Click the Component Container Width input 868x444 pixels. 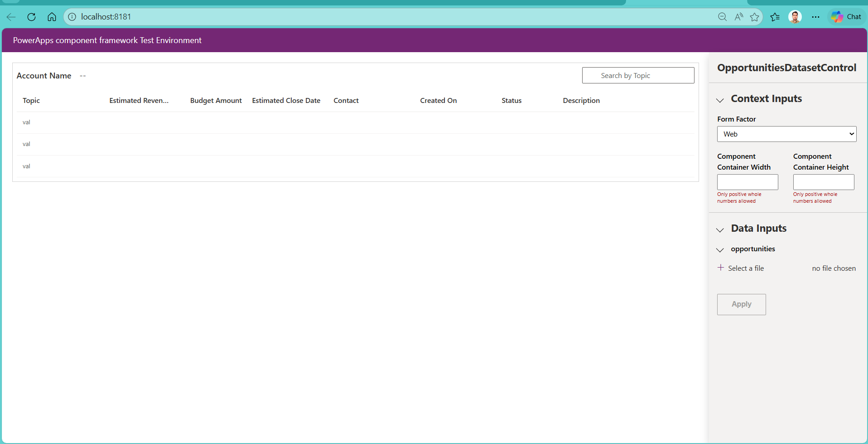pos(747,182)
